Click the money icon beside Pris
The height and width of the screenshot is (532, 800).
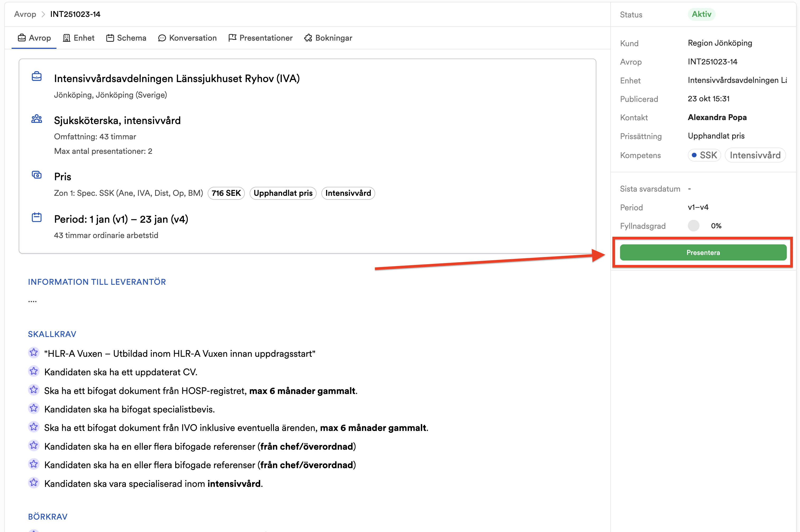[37, 175]
